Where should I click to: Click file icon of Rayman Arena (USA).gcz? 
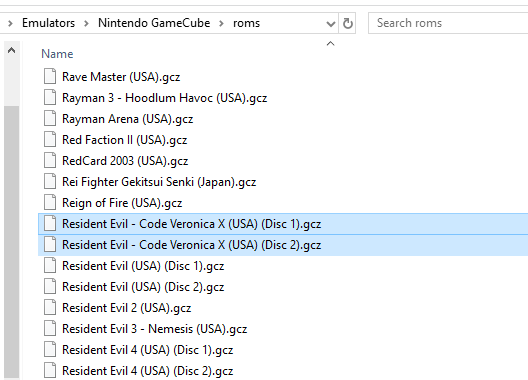pos(50,119)
